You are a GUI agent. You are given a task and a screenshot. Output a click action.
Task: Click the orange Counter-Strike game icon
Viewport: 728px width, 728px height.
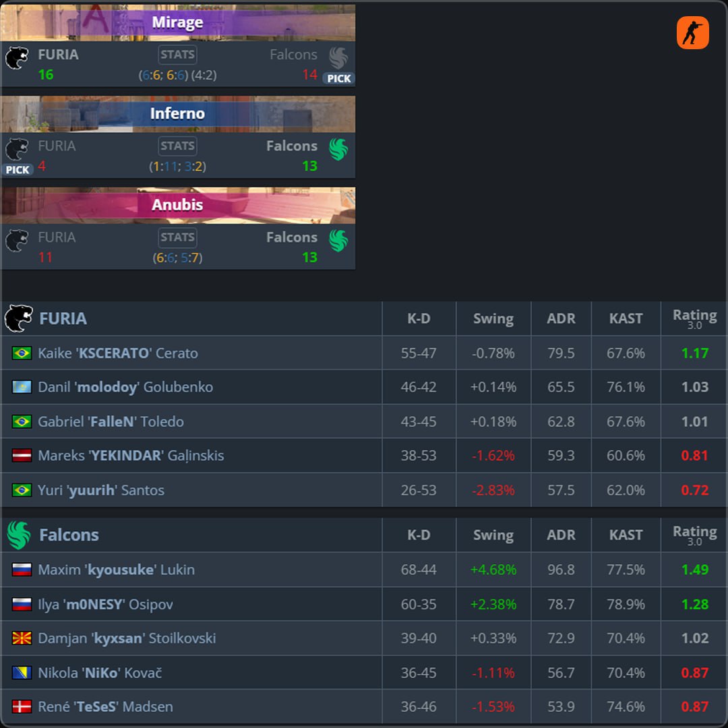tap(692, 32)
